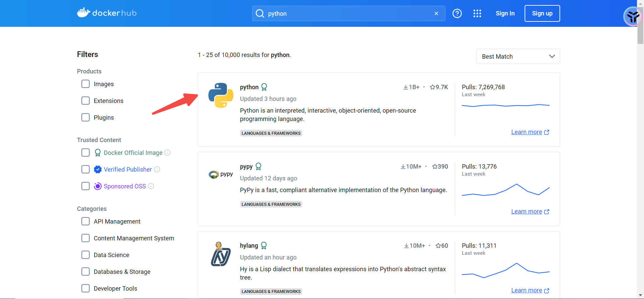Click the 'Pulls: 7,269,768' text
The height and width of the screenshot is (299, 644).
tap(483, 87)
